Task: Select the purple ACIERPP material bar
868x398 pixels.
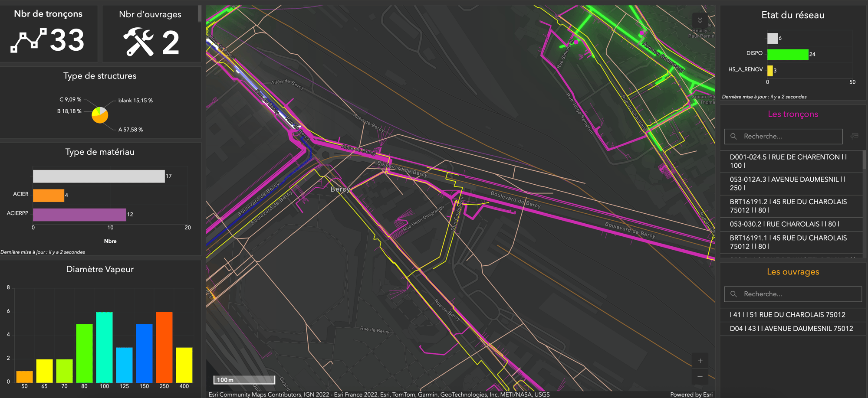Action: (x=79, y=215)
